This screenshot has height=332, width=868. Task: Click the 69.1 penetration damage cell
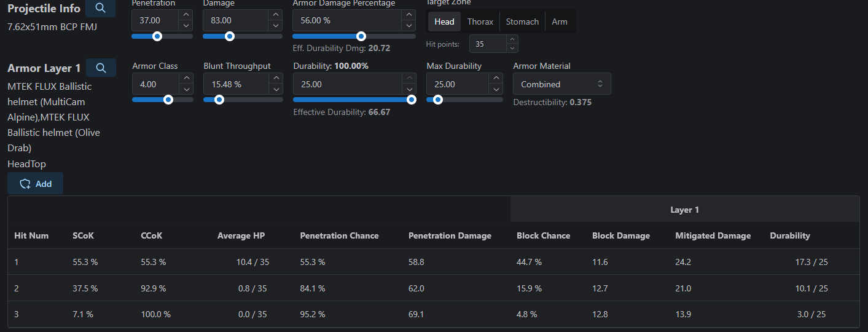coord(416,314)
